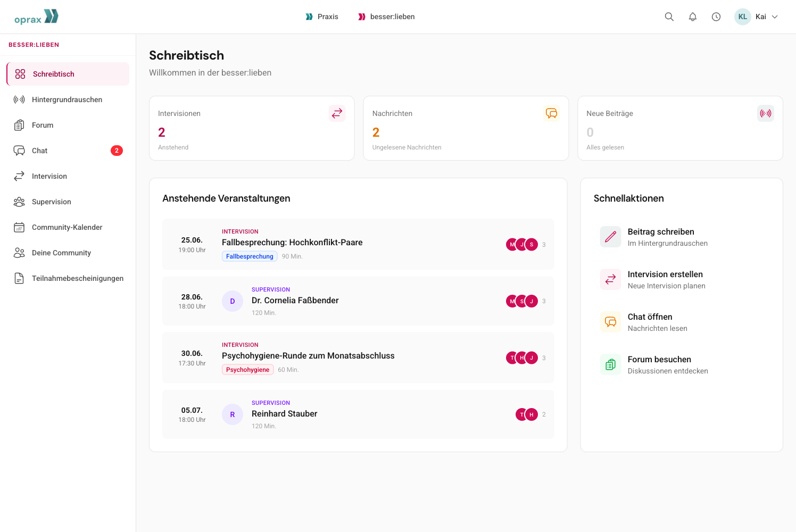This screenshot has width=796, height=532.
Task: Go to Forum in the sidebar
Action: 68,125
